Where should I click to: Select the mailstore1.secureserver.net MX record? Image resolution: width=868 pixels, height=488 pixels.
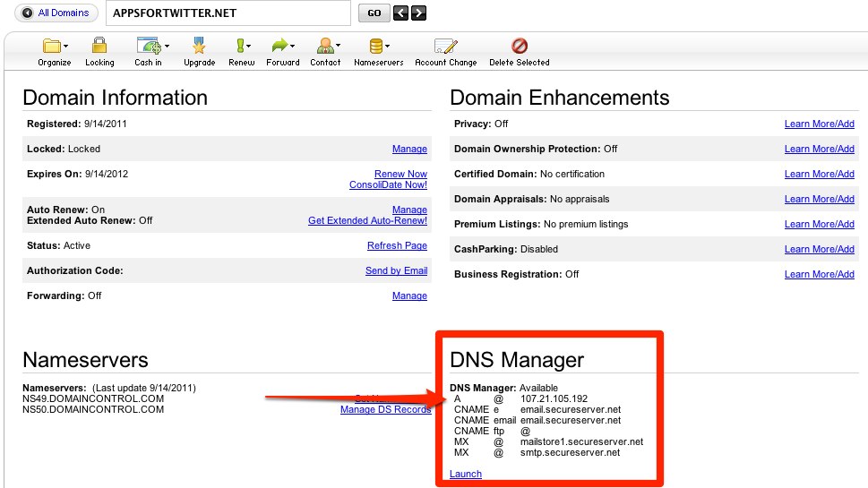[x=582, y=441]
